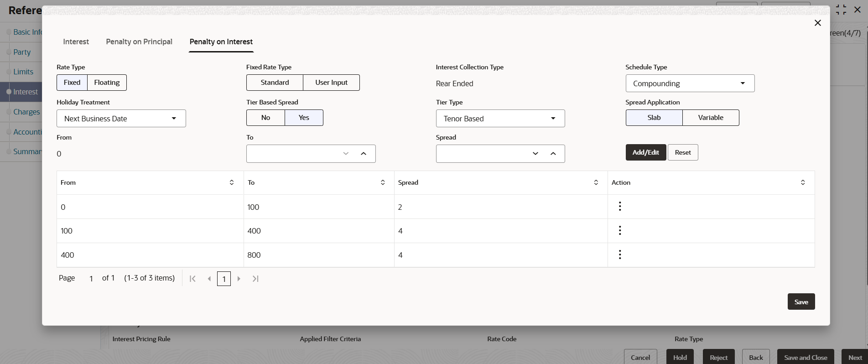This screenshot has height=364, width=868.
Task: Open actions menu for row 100 to 400
Action: pyautogui.click(x=619, y=231)
